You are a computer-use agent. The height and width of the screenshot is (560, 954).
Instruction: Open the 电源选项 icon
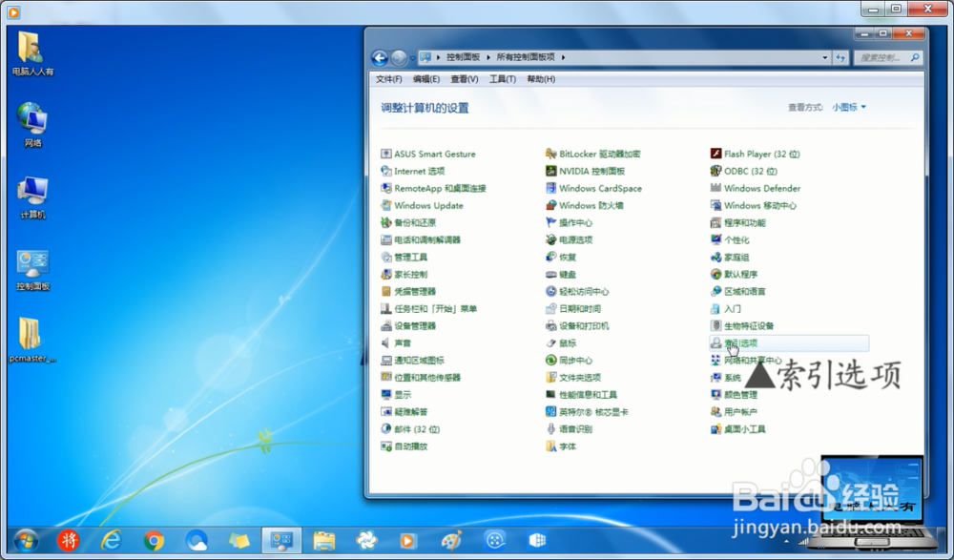(550, 239)
